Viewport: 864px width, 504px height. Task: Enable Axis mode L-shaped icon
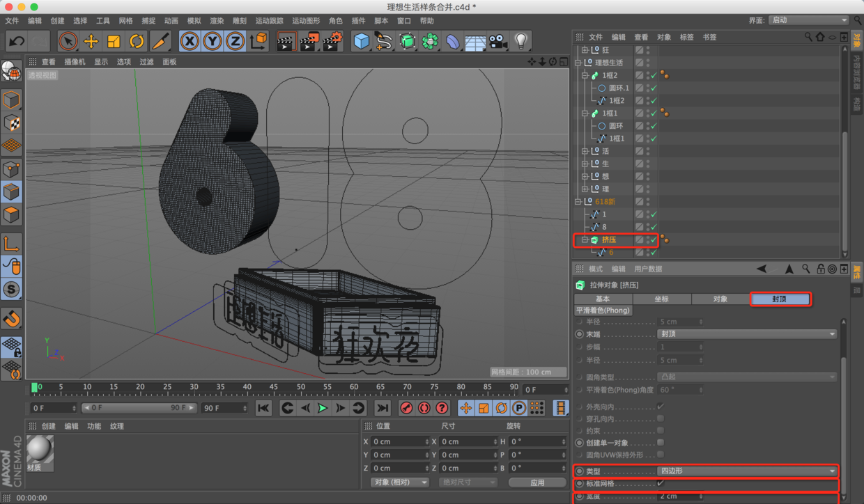11,244
